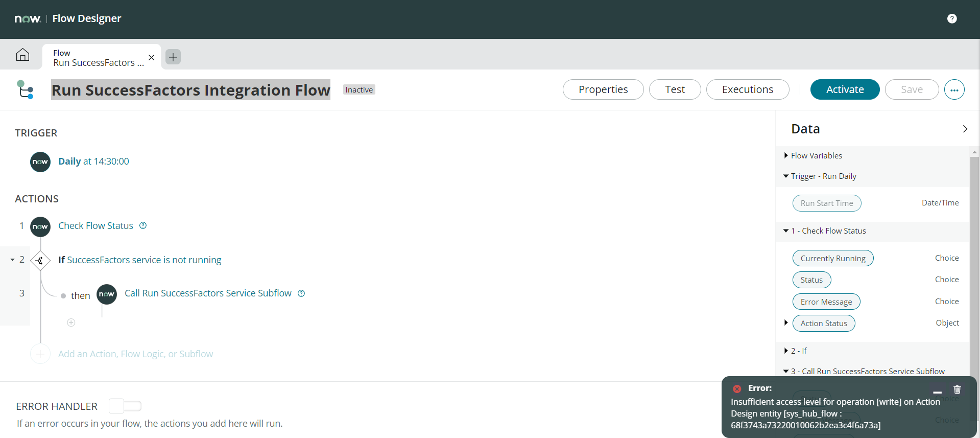The width and height of the screenshot is (980, 438).
Task: Click the Daily trigger now icon
Action: pos(40,162)
